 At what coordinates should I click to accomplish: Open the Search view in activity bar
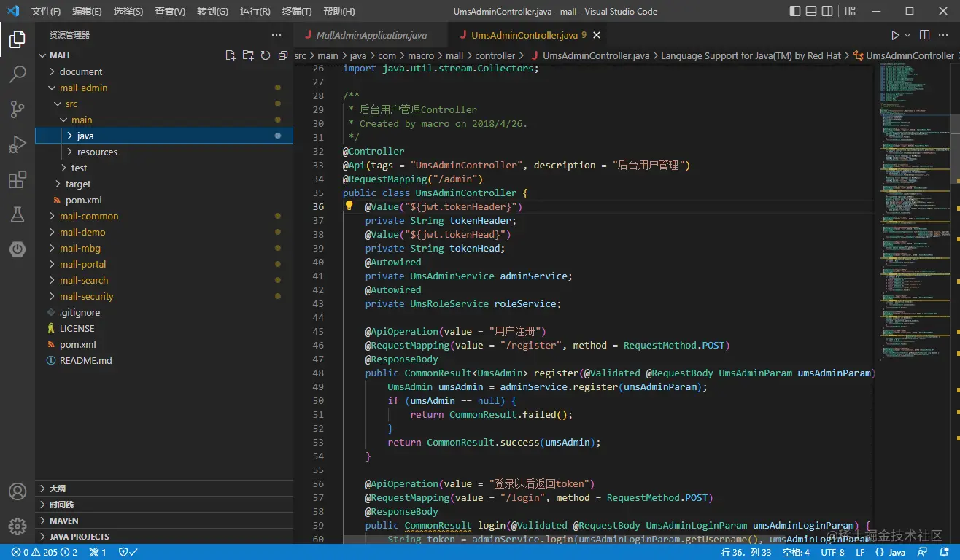(18, 74)
